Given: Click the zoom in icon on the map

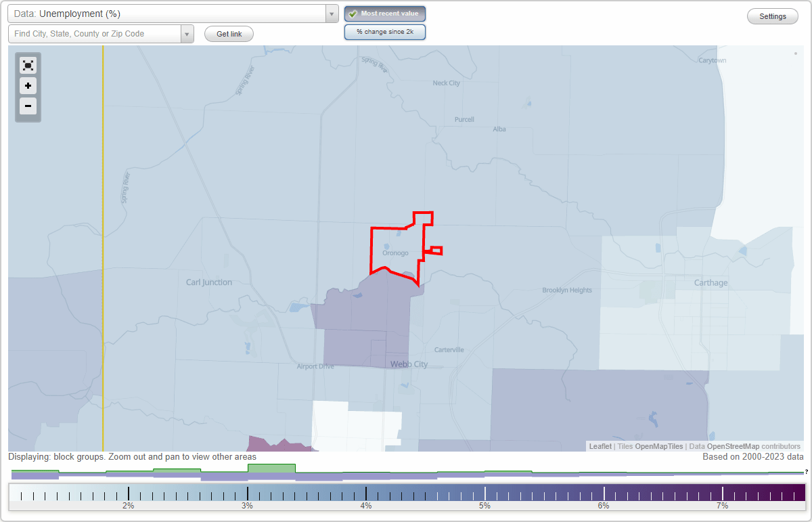Looking at the screenshot, I should point(28,86).
